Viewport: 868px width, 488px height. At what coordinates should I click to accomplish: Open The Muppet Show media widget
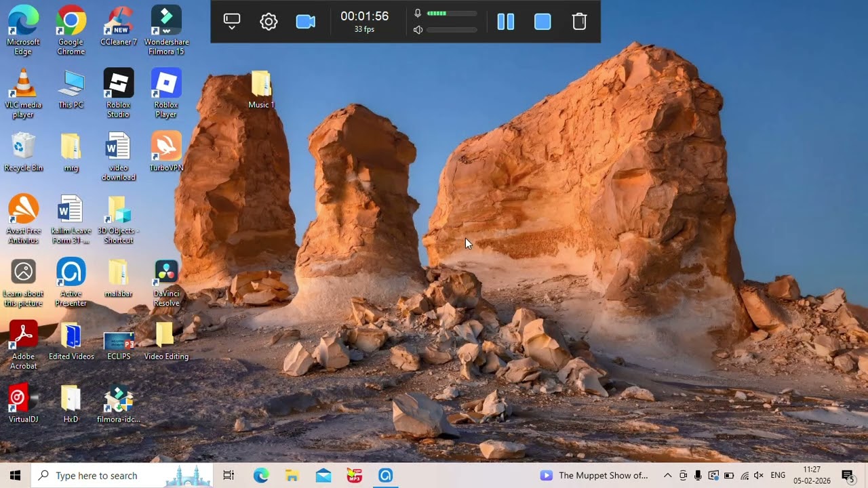click(594, 475)
